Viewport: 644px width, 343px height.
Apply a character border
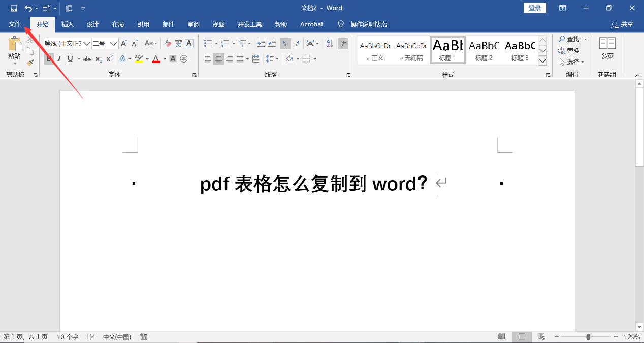point(189,43)
